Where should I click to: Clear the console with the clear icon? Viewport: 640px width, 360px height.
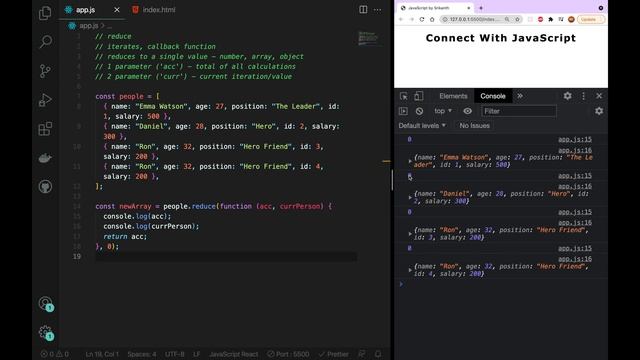419,111
